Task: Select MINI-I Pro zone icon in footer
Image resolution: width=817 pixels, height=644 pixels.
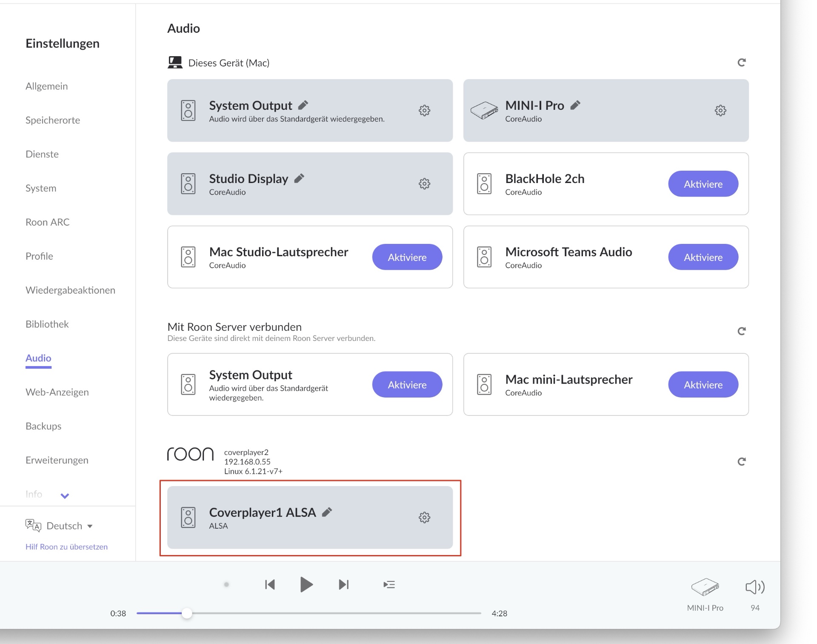Action: (x=705, y=587)
